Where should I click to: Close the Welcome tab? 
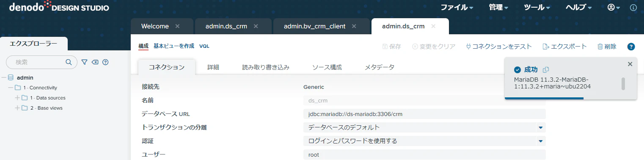pyautogui.click(x=177, y=26)
